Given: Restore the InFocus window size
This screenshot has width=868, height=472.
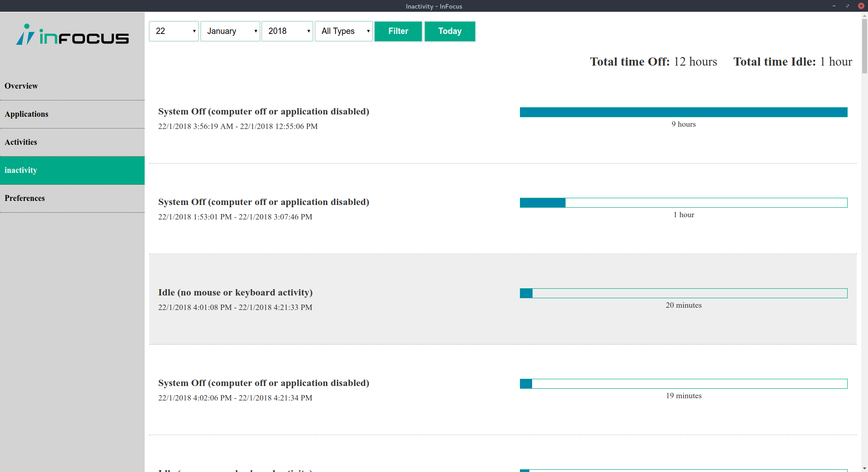Looking at the screenshot, I should (x=848, y=6).
